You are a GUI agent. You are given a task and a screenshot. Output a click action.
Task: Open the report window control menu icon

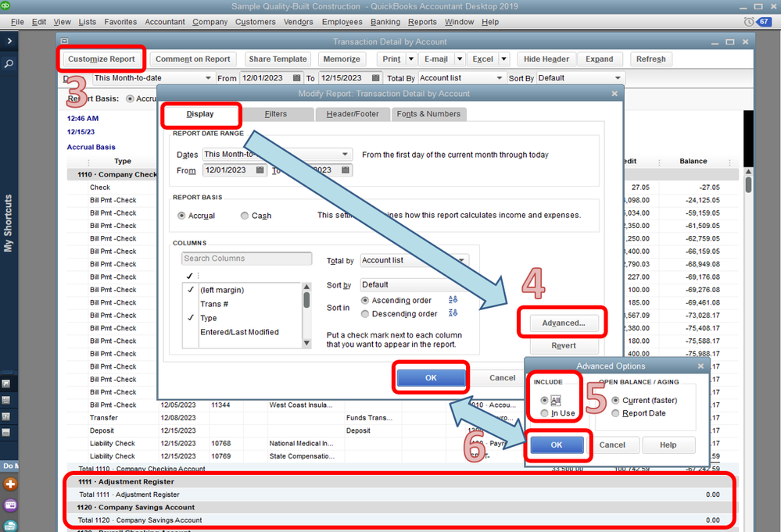pyautogui.click(x=64, y=41)
